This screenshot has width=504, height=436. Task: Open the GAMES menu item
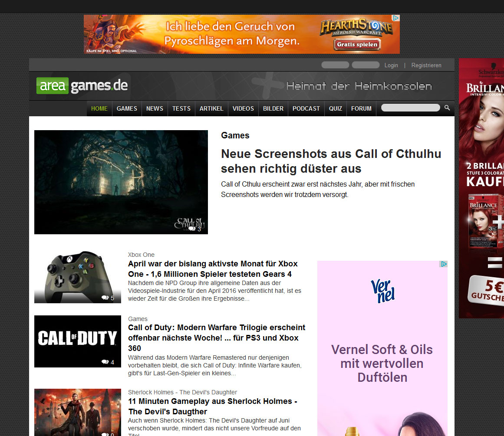[x=127, y=108]
